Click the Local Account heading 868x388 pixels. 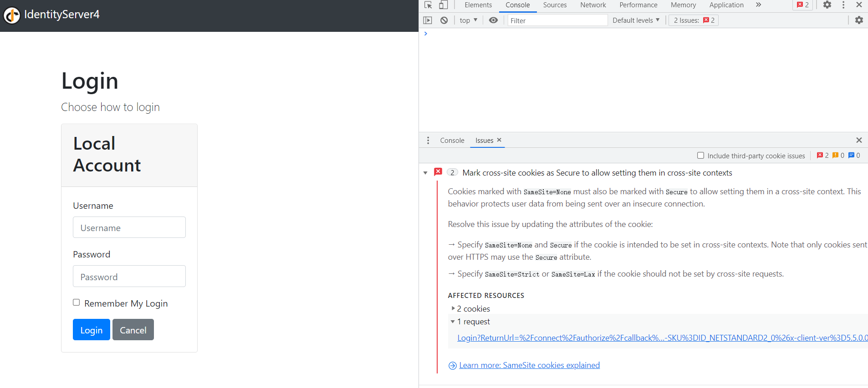pos(107,155)
